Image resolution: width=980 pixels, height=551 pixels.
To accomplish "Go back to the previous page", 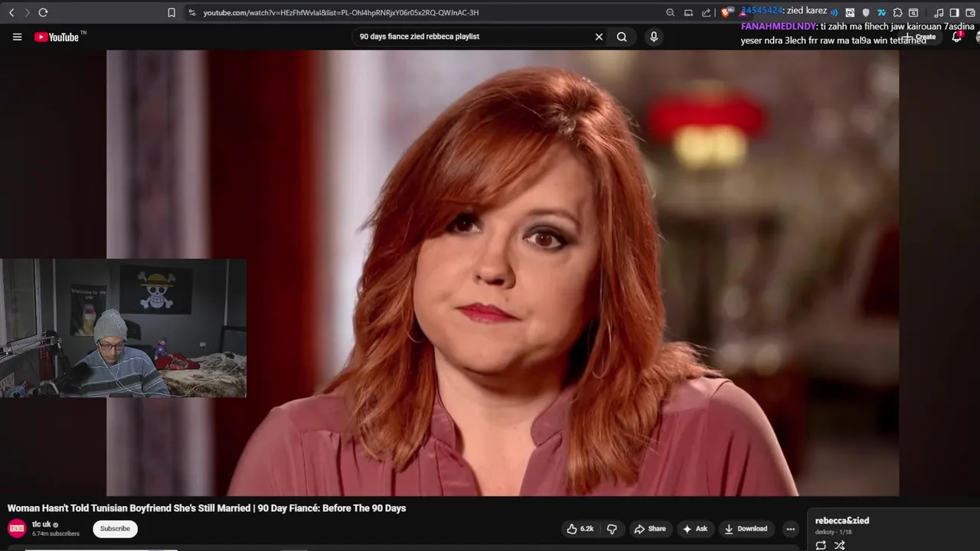I will pos(11,13).
